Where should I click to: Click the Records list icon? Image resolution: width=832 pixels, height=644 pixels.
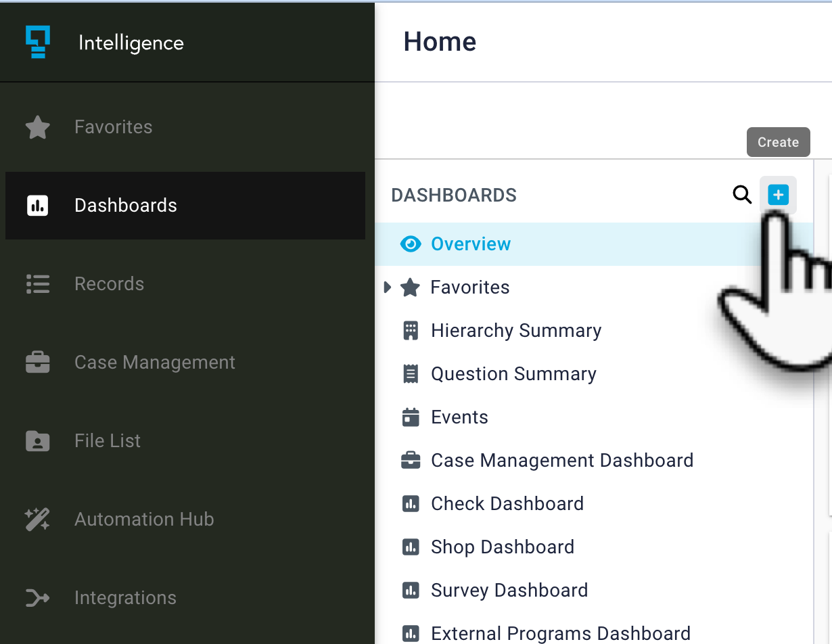click(x=37, y=284)
